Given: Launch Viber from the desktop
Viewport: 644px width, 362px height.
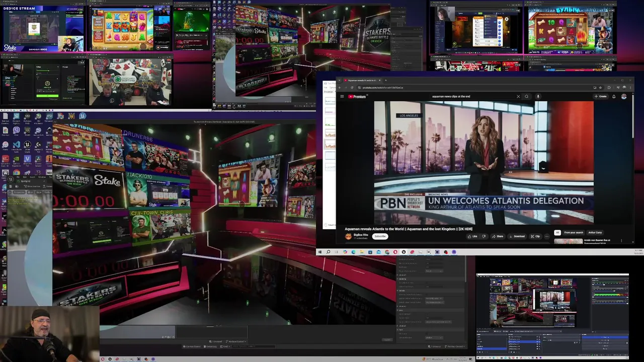Looking at the screenshot, I should (17, 130).
